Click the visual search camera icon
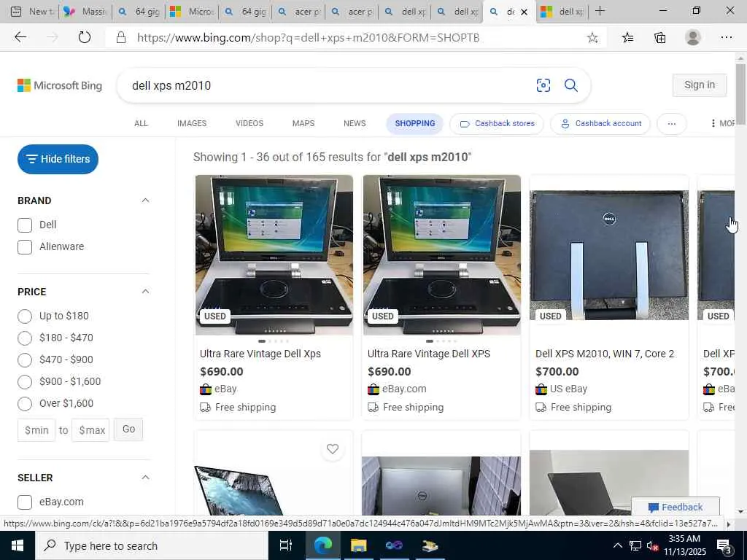The image size is (747, 560). click(x=543, y=85)
